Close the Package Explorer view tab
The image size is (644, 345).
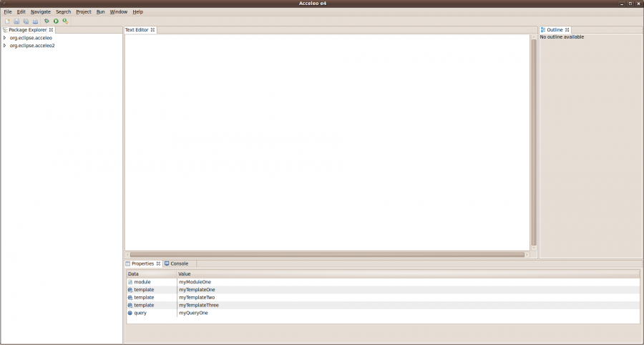click(52, 30)
